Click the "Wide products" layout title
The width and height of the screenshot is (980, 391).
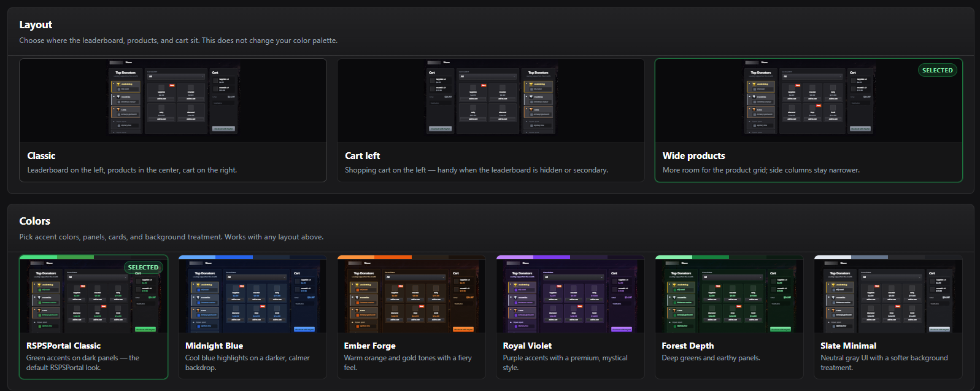click(693, 156)
